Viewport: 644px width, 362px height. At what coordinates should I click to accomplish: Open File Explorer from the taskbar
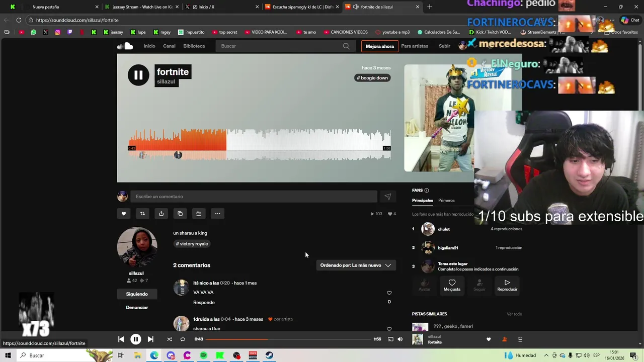pos(137,355)
